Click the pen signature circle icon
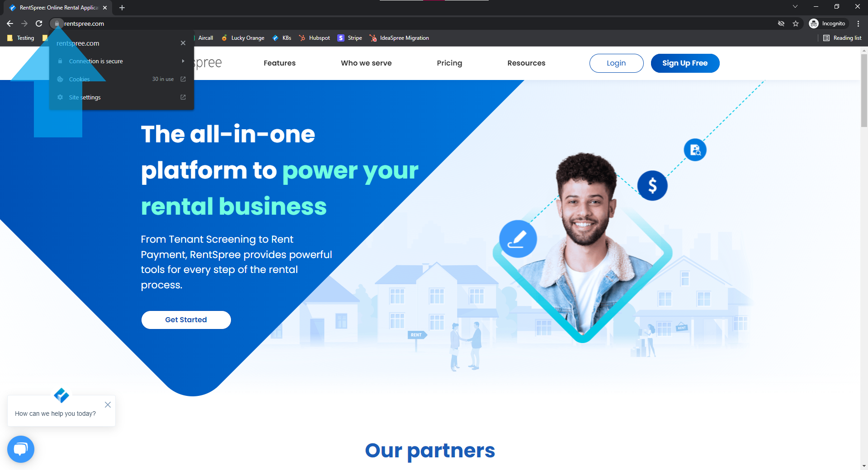This screenshot has height=470, width=868. tap(518, 239)
